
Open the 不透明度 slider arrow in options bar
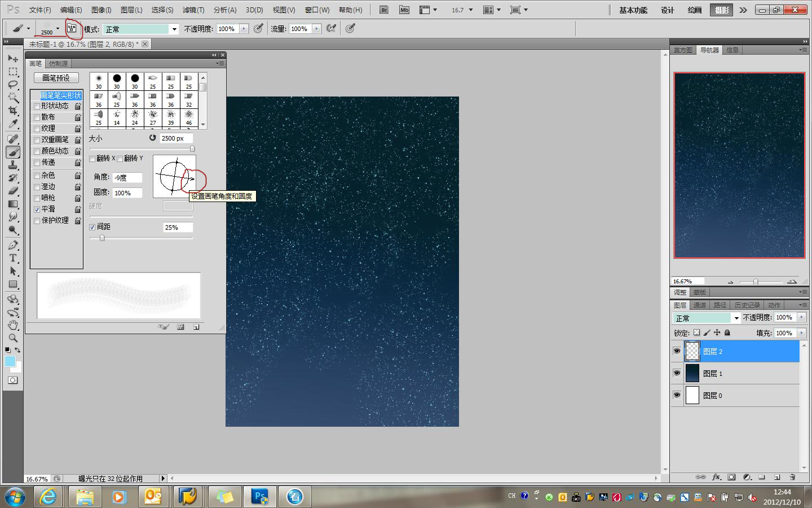[244, 29]
